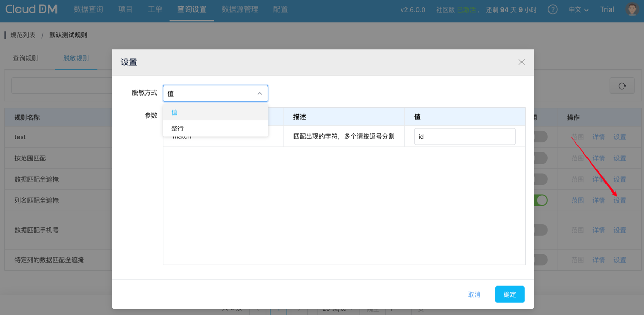
Task: Choose the 整行 option in the dropdown list
Action: click(x=178, y=128)
